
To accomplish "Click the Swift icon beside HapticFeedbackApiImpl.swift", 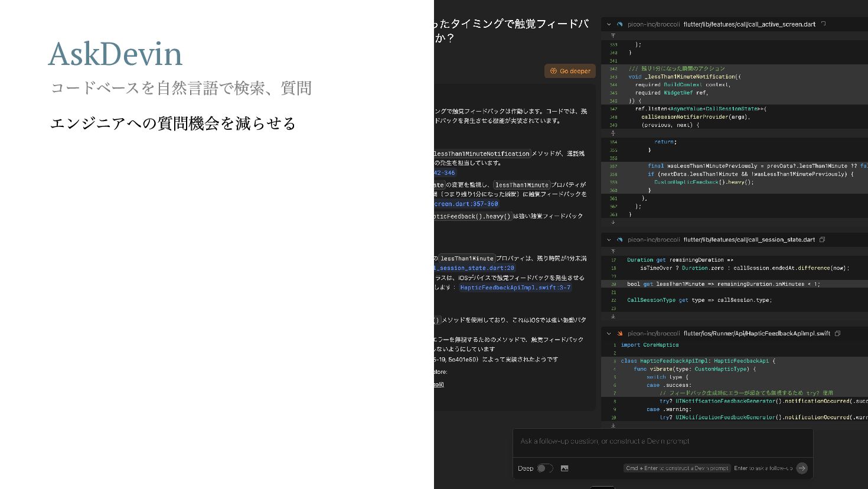I will tap(619, 334).
